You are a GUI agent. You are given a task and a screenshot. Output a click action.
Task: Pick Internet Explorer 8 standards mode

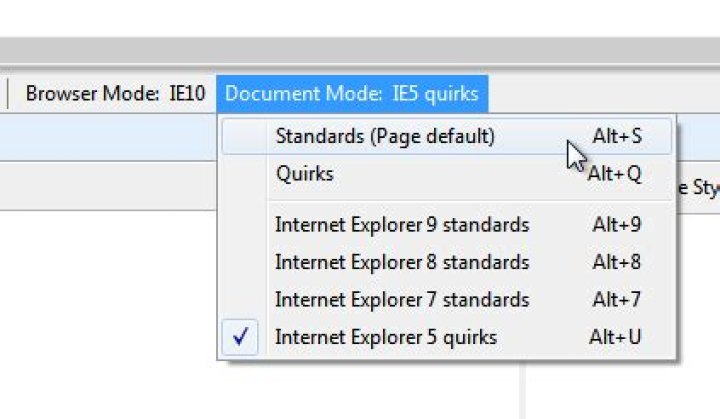click(402, 262)
